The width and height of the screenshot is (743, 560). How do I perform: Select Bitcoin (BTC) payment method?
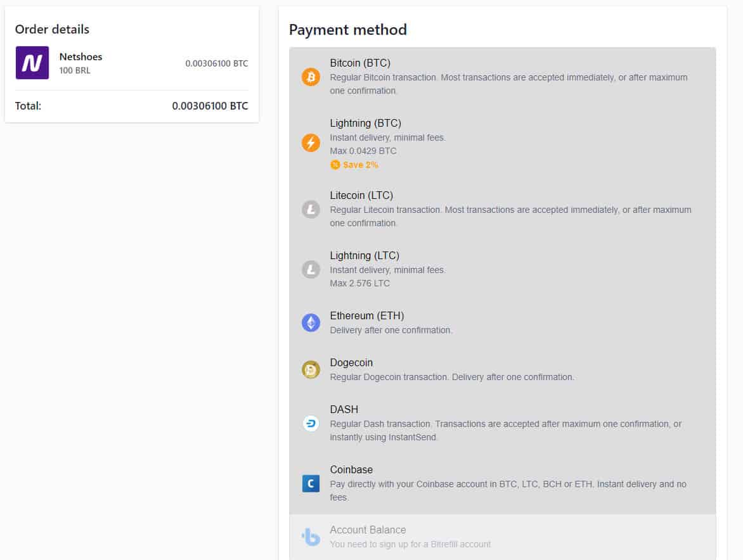(502, 77)
